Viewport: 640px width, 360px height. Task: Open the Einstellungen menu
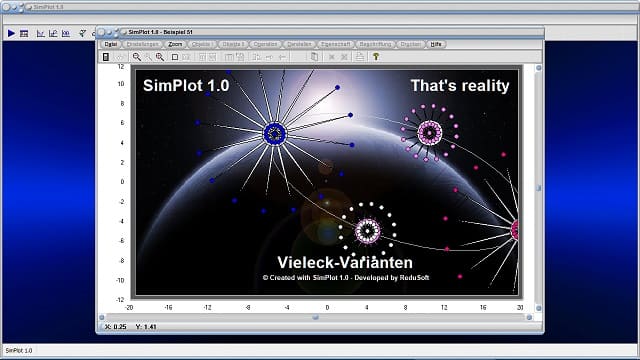tap(142, 44)
